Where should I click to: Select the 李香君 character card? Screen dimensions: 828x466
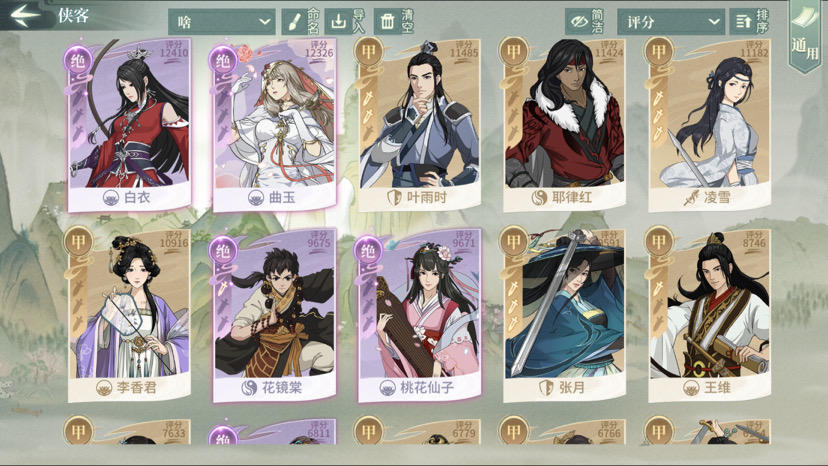129,315
